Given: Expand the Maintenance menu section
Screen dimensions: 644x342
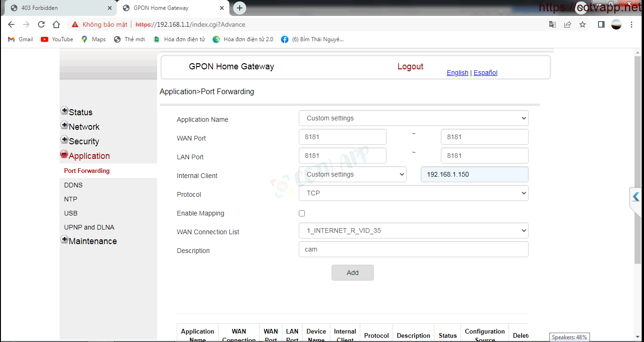Looking at the screenshot, I should [x=64, y=239].
